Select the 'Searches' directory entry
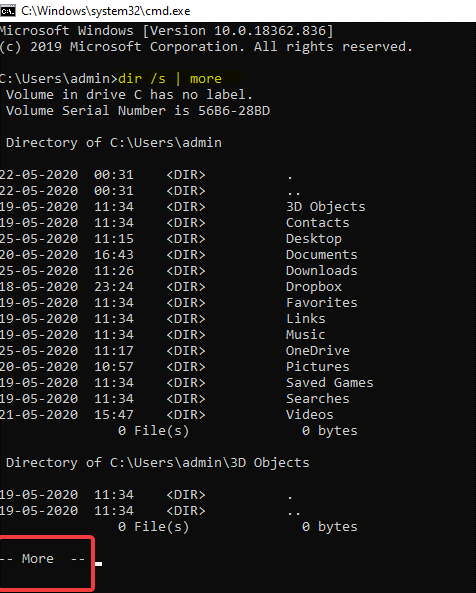 [318, 399]
